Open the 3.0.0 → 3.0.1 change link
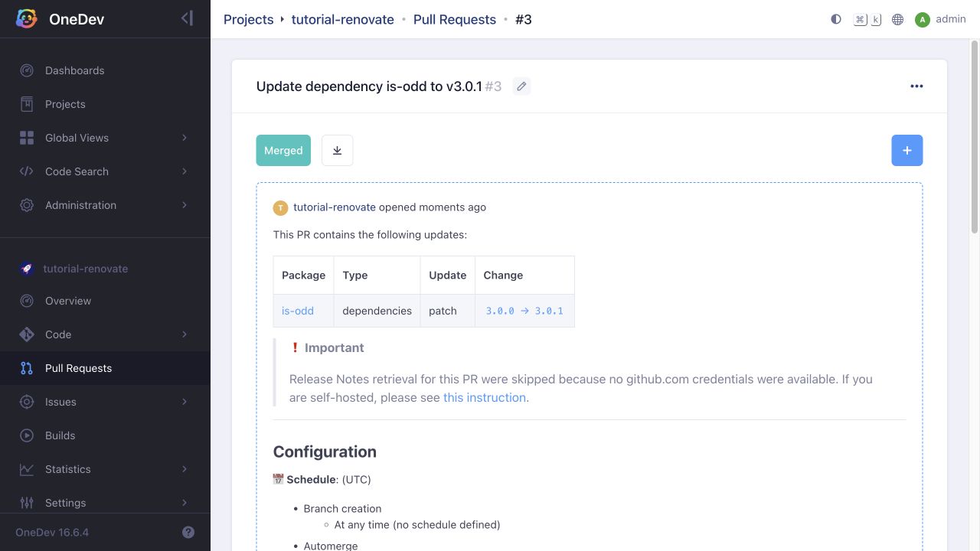980x551 pixels. (524, 311)
